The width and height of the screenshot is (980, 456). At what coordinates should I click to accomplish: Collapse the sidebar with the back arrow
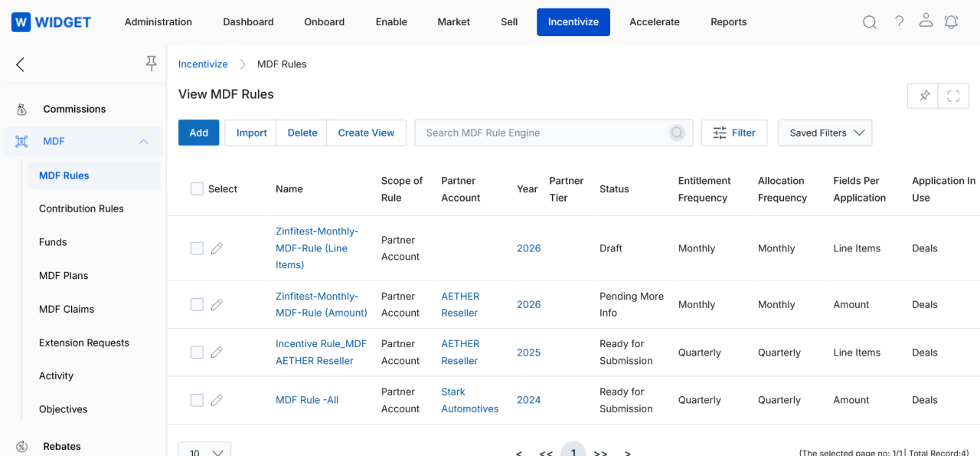[x=21, y=64]
